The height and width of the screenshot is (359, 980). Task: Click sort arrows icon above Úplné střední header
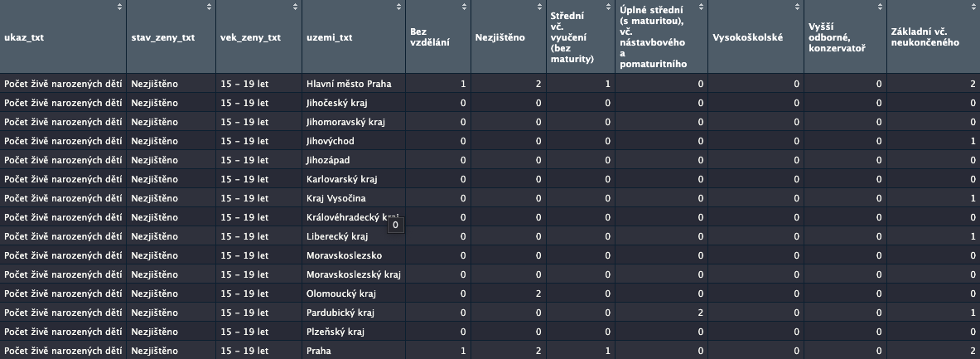[702, 7]
